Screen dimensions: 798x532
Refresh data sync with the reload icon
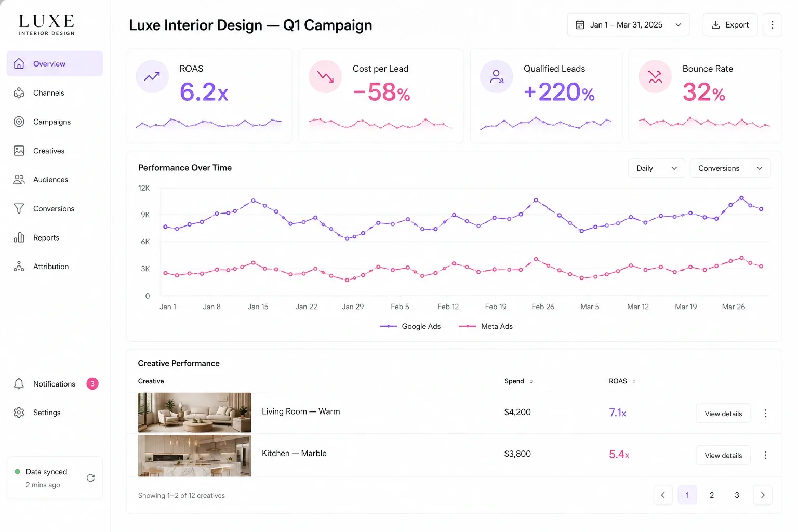(90, 478)
